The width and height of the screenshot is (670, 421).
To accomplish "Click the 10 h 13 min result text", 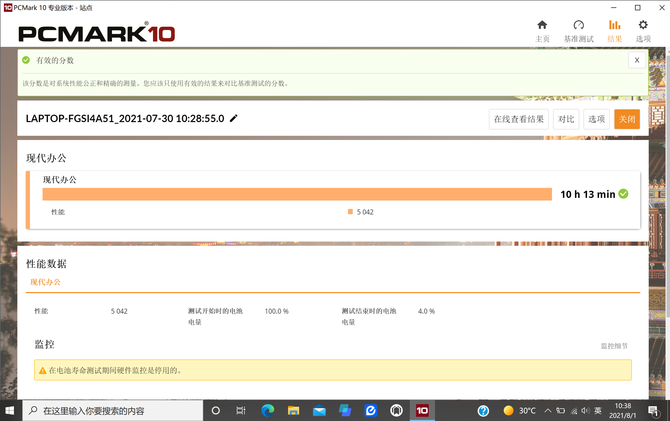I will coord(588,194).
